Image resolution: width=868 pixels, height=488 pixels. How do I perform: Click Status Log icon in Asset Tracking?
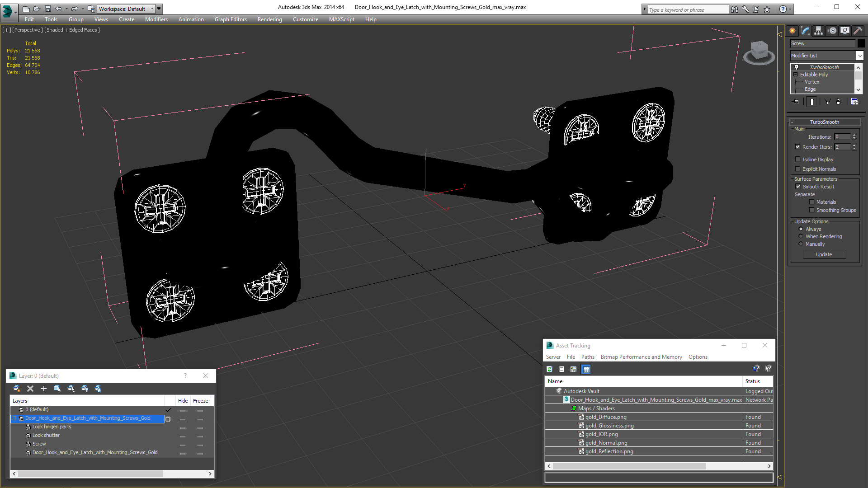pyautogui.click(x=561, y=369)
